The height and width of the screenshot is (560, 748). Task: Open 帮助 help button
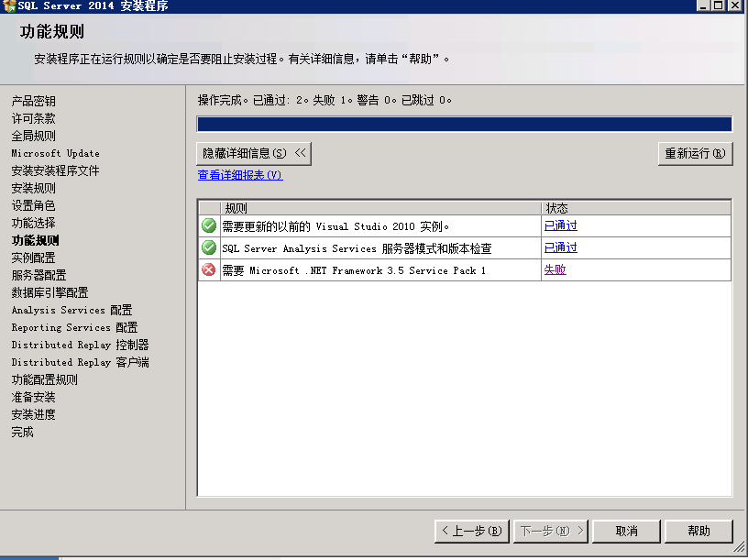[x=698, y=531]
